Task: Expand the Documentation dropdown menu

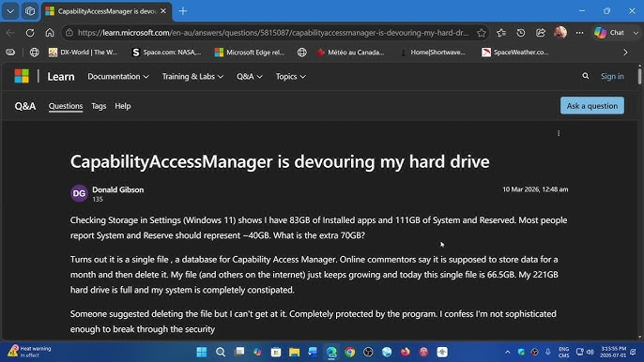Action: pyautogui.click(x=118, y=76)
